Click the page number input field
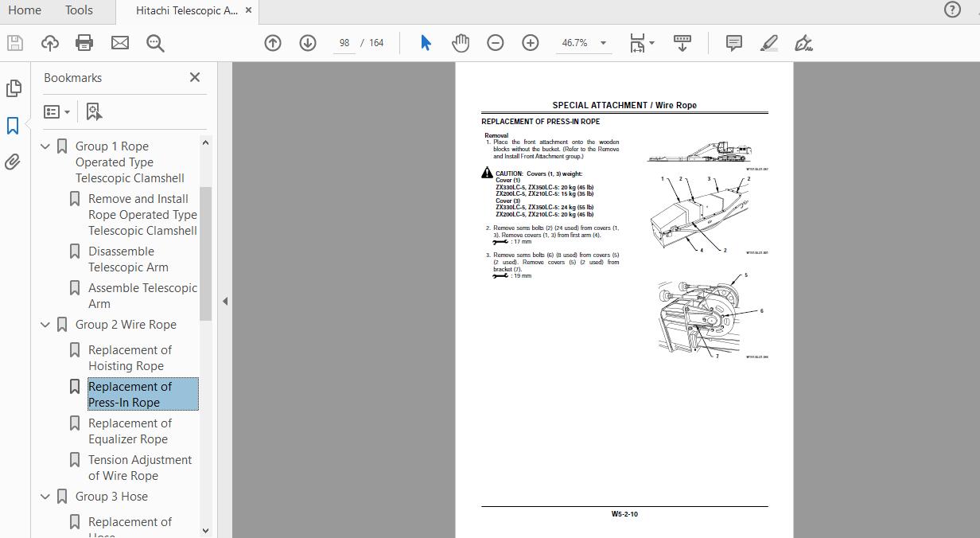 (344, 43)
